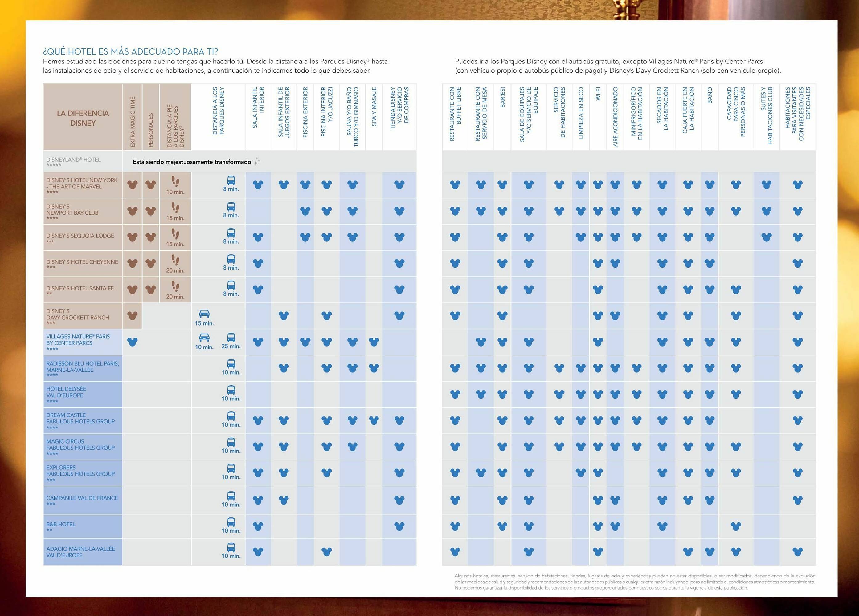Click the brown Personajes Mickey in the Hotel Santa Fe row

(151, 290)
